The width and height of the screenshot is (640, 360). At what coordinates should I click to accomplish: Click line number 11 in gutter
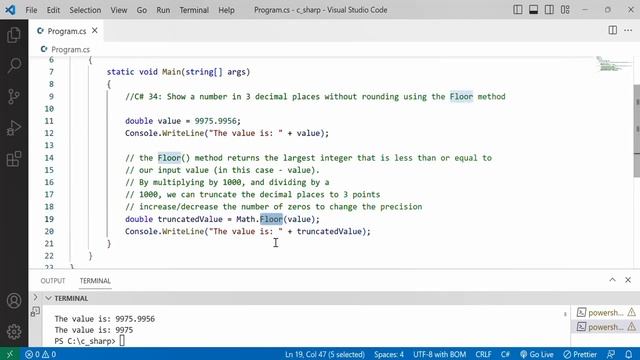coord(49,121)
